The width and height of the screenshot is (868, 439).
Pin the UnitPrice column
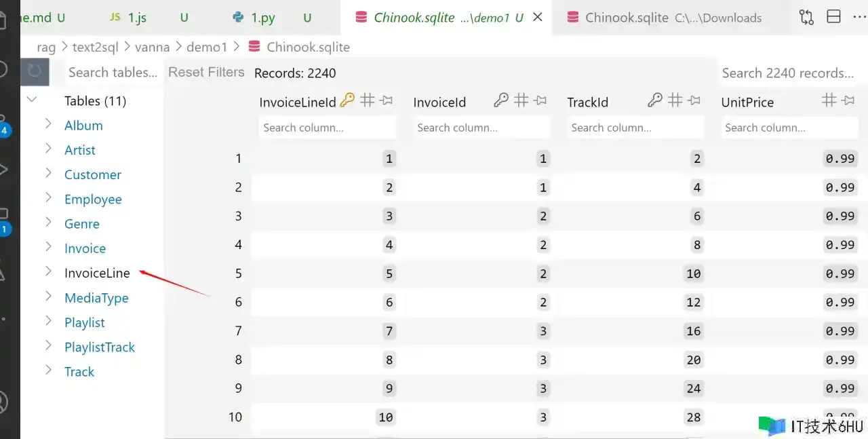848,101
